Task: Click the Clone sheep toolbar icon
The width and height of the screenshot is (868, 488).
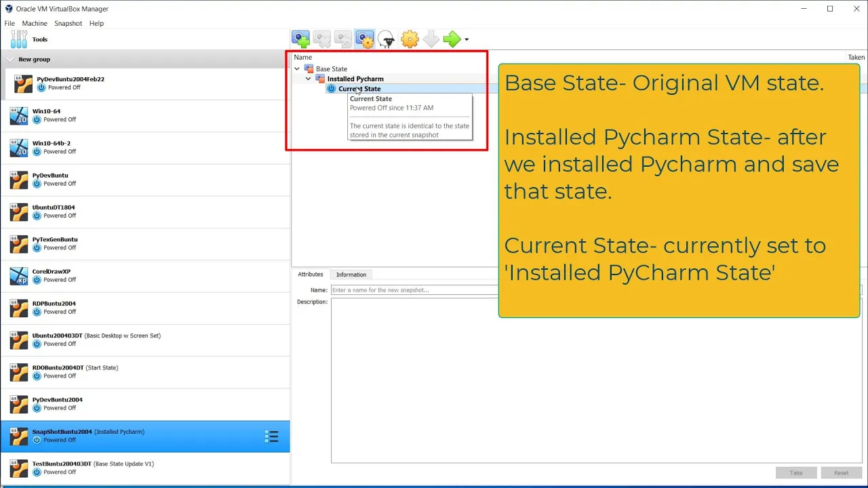Action: point(387,39)
